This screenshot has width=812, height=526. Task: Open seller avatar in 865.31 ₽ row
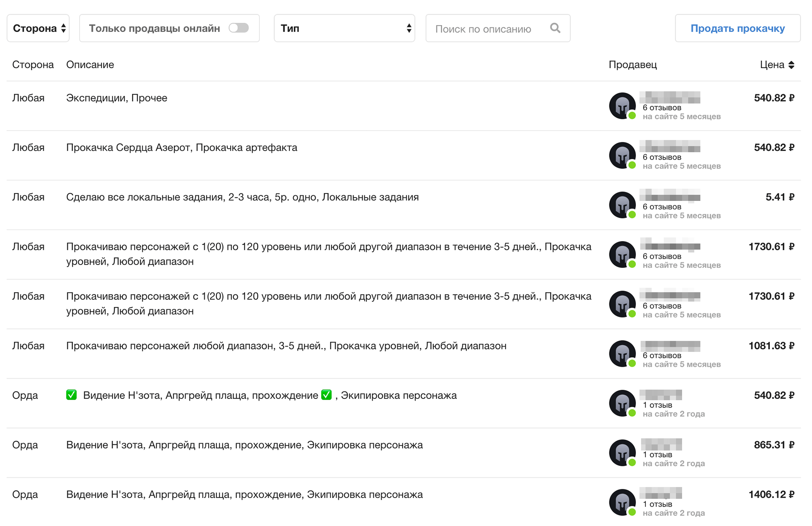pyautogui.click(x=622, y=452)
